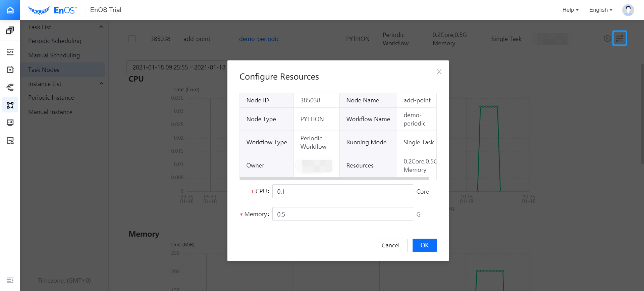The width and height of the screenshot is (644, 291).
Task: Tick the checkbox for node 385038
Action: (x=132, y=39)
